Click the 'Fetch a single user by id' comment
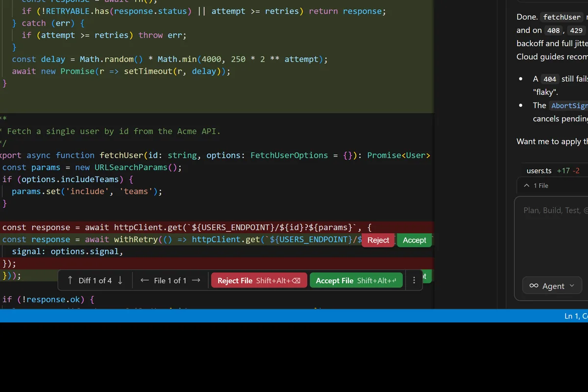This screenshot has width=588, height=392. 114,131
